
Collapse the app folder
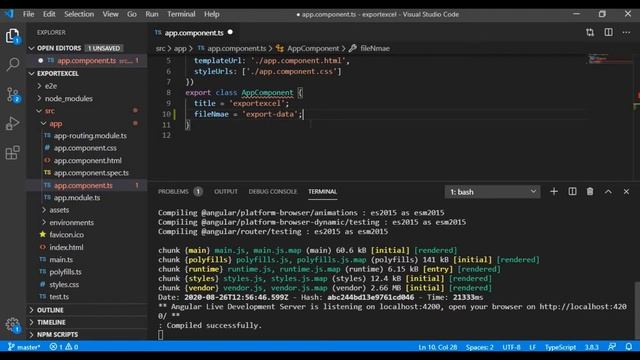(x=56, y=124)
